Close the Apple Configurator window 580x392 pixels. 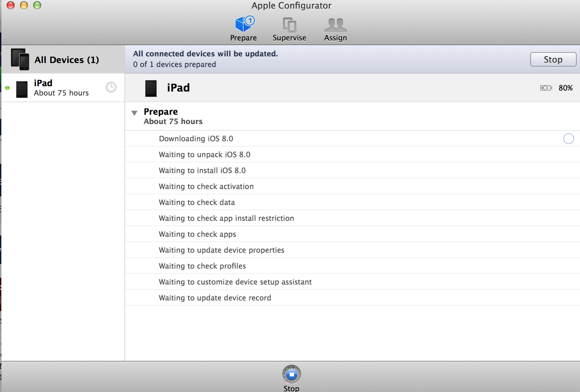[x=11, y=5]
